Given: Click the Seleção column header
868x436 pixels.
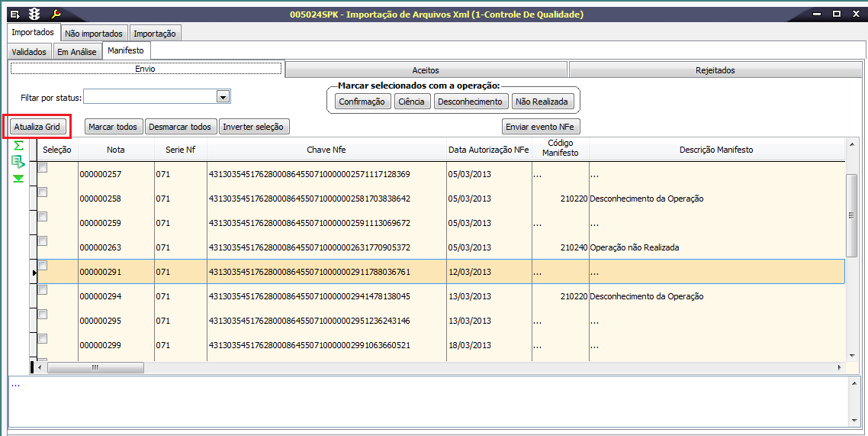Looking at the screenshot, I should 57,150.
